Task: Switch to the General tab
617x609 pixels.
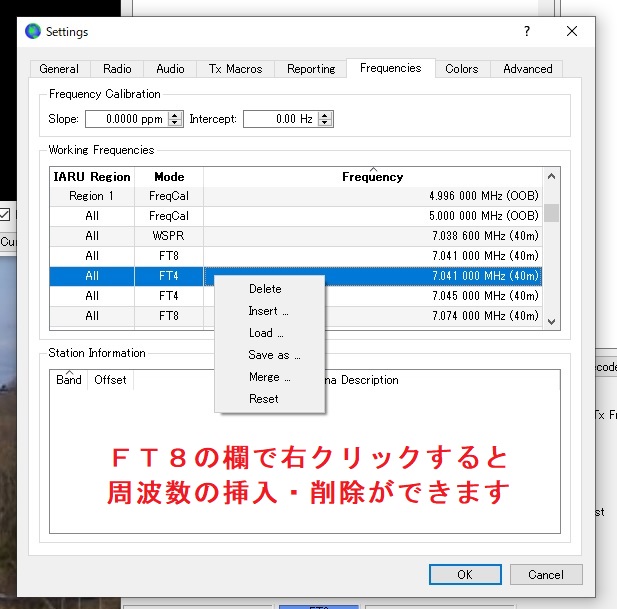Action: click(59, 69)
